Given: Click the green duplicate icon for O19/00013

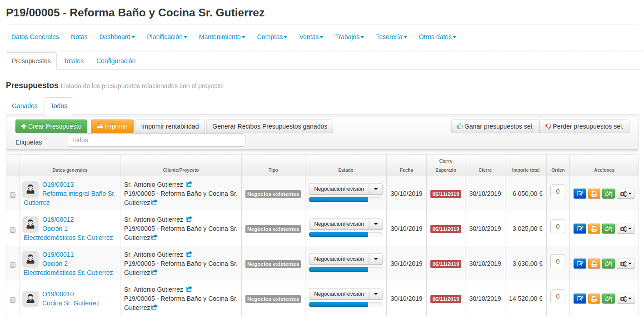Looking at the screenshot, I should (x=609, y=194).
